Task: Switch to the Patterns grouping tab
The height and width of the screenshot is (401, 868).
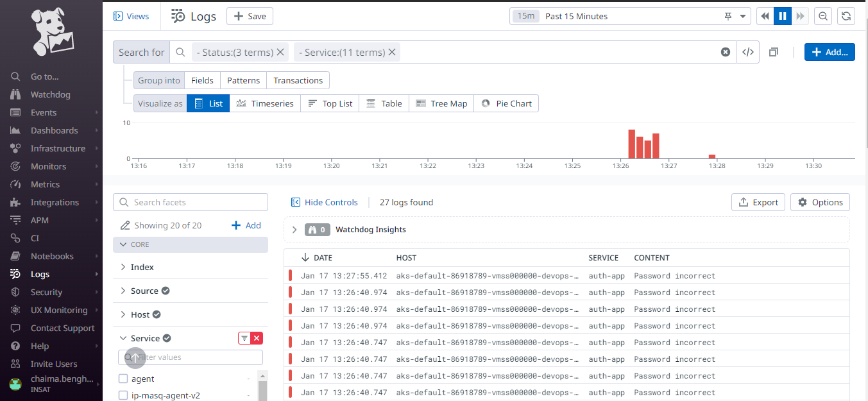Action: 243,80
